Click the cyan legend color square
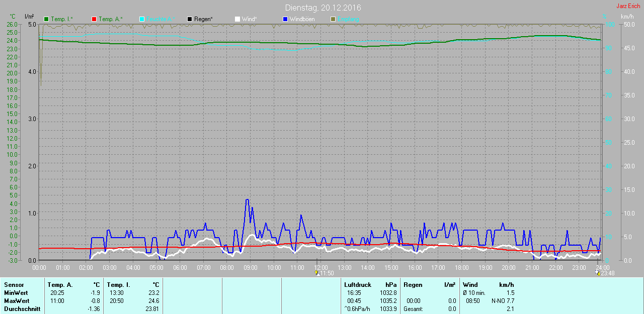 point(142,19)
